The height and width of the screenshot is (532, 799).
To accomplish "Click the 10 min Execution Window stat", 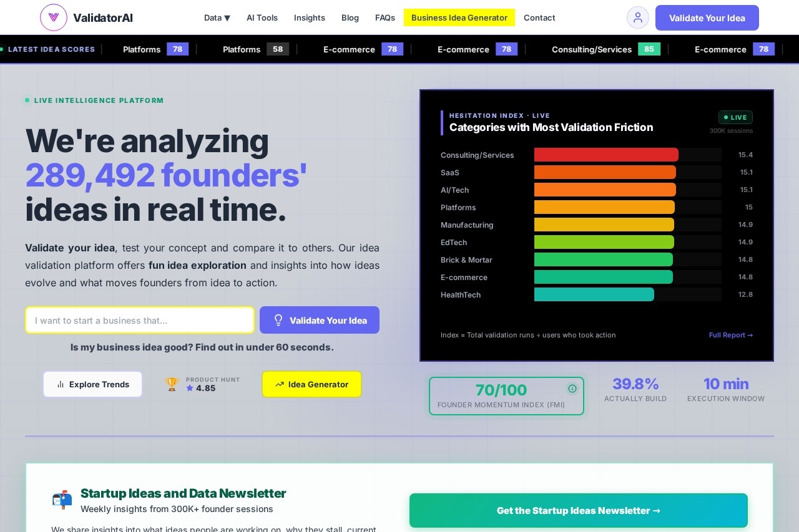I will (x=726, y=390).
